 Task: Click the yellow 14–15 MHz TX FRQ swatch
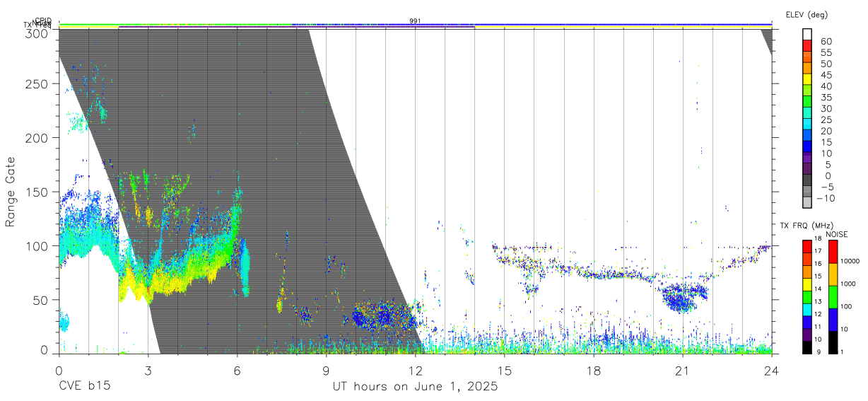(x=807, y=284)
